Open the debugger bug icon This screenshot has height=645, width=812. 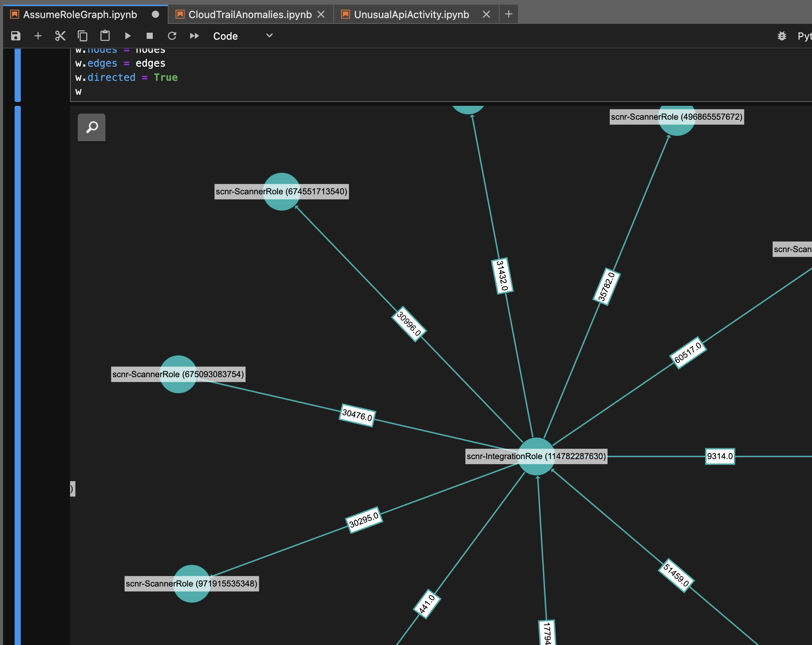(x=782, y=36)
